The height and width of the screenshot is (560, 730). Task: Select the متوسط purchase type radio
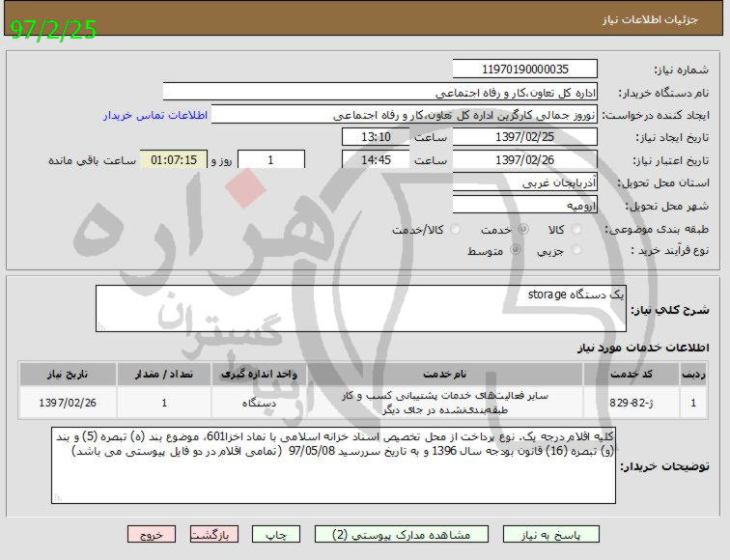pos(516,250)
